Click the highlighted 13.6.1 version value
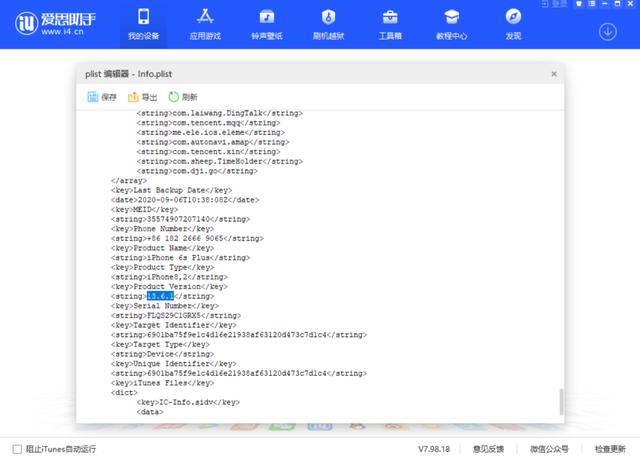The image size is (640, 460). click(x=160, y=296)
